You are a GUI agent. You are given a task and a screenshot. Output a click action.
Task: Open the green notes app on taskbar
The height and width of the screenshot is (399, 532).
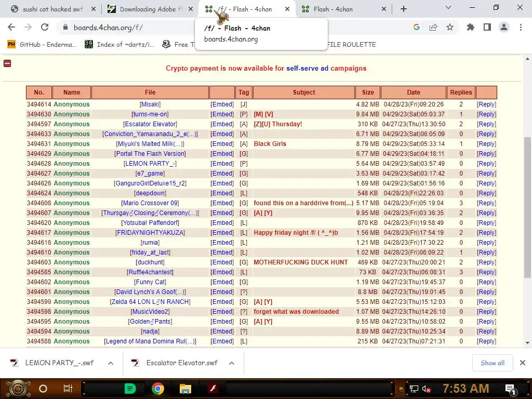130,389
